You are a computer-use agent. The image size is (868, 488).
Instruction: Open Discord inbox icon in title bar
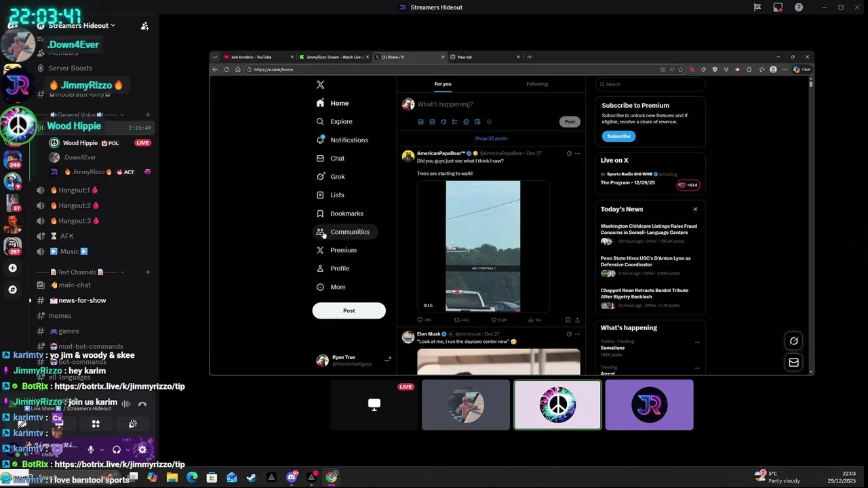click(x=778, y=7)
